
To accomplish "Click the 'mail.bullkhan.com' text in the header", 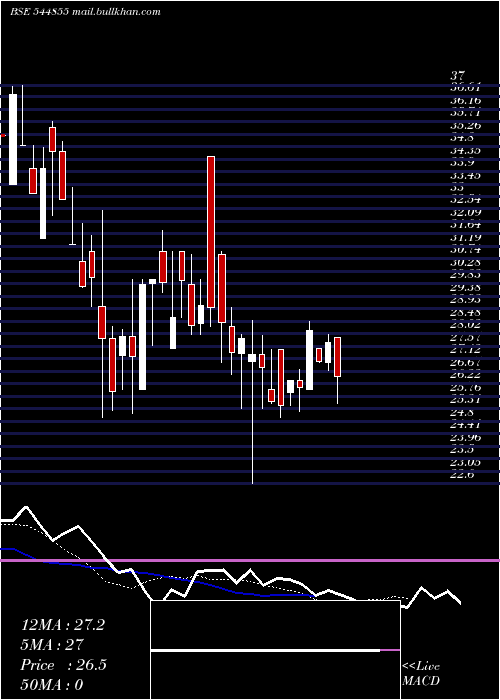I will pos(116,12).
